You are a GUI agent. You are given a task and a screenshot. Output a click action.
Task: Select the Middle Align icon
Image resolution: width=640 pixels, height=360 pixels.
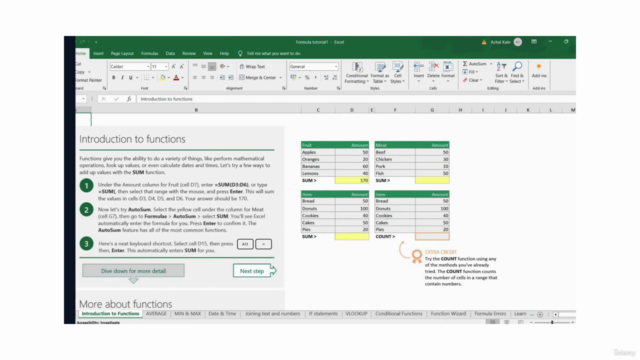[x=203, y=66]
